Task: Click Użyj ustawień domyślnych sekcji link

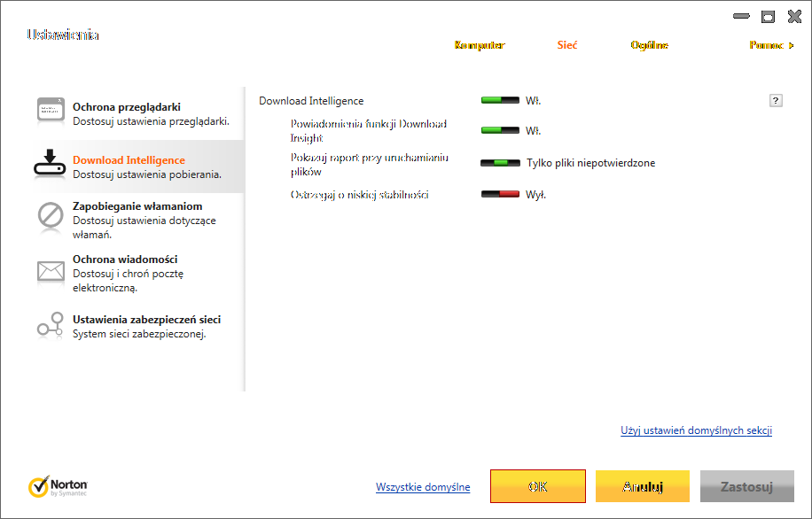Action: click(x=696, y=430)
